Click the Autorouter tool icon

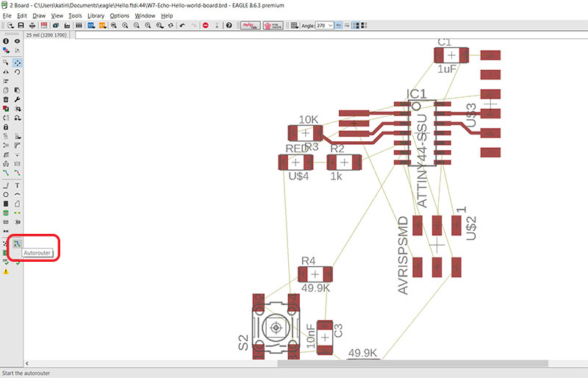click(x=16, y=243)
